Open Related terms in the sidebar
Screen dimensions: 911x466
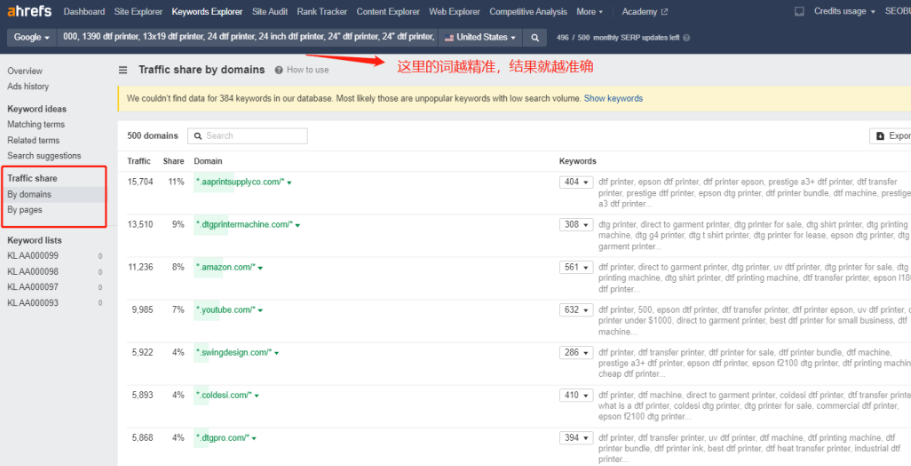point(33,140)
